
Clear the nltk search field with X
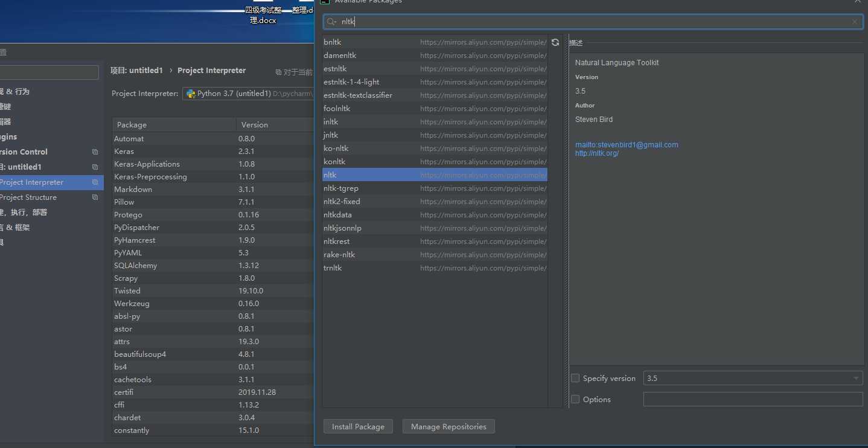(854, 22)
